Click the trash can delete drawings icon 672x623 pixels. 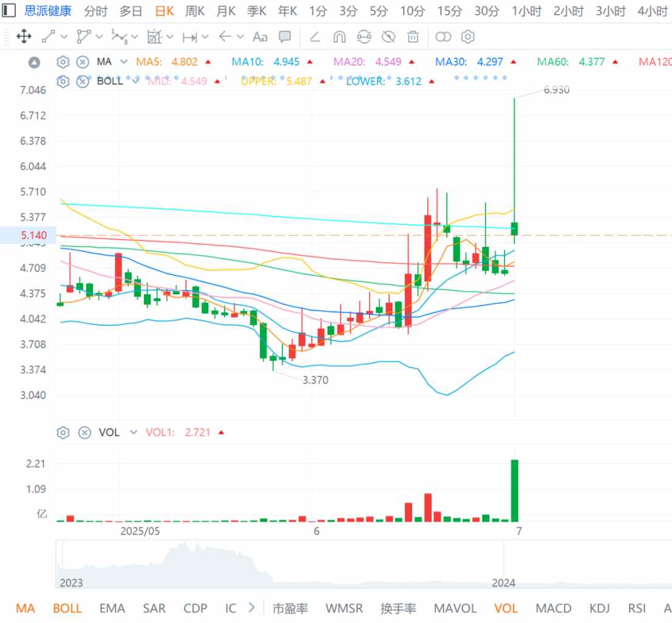[x=413, y=37]
